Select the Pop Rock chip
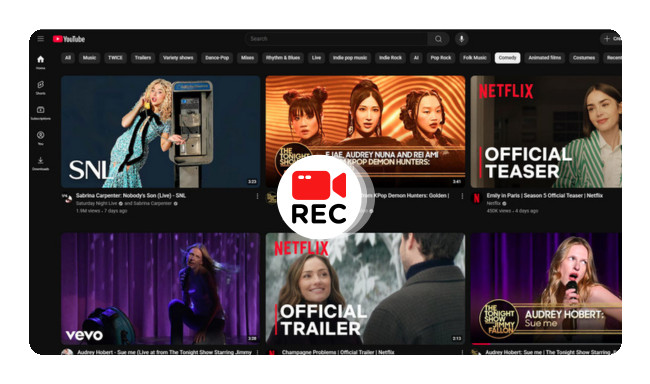The width and height of the screenshot is (650, 384). point(440,58)
